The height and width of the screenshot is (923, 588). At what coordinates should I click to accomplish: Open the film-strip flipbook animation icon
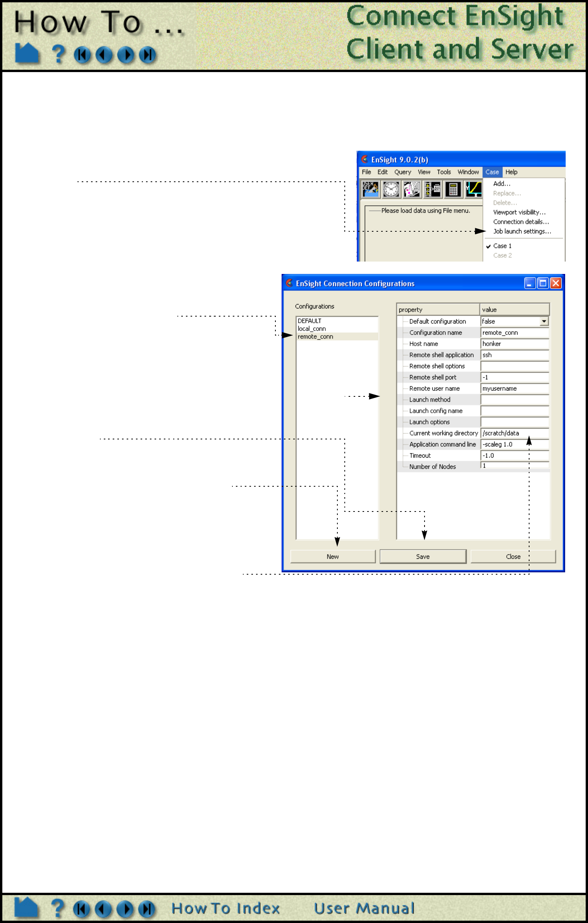[x=433, y=189]
